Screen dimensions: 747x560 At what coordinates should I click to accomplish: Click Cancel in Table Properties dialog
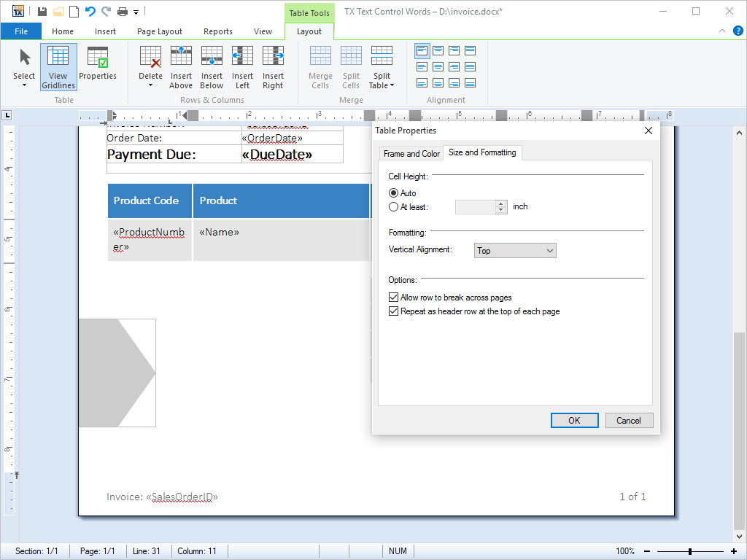[x=628, y=421]
